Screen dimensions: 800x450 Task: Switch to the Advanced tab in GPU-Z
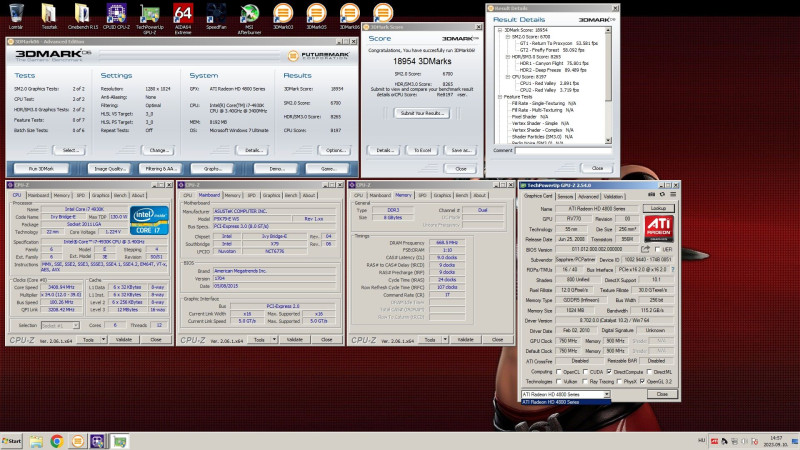pos(588,196)
